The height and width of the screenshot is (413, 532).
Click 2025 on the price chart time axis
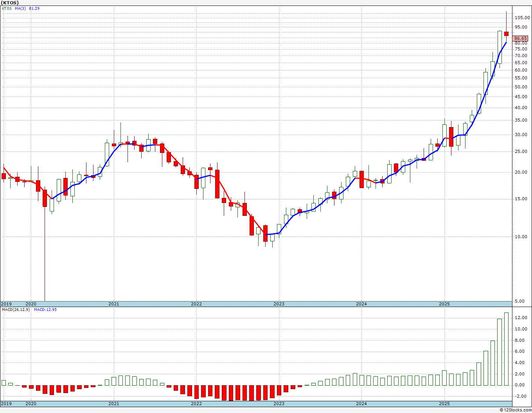(444, 304)
